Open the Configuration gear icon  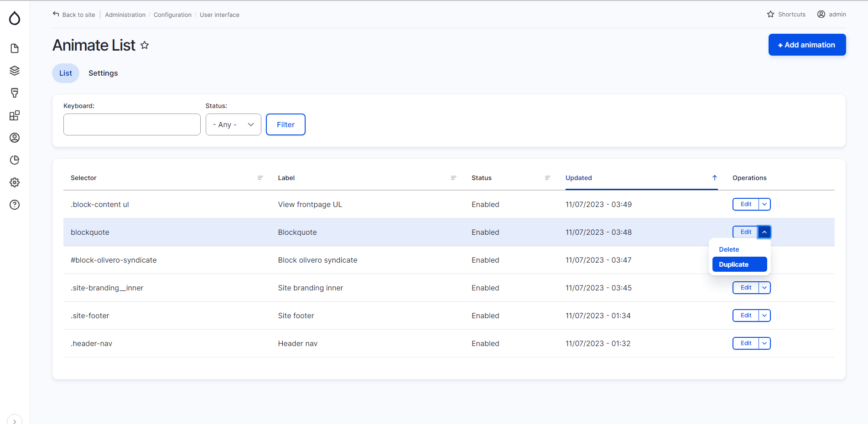click(x=15, y=182)
